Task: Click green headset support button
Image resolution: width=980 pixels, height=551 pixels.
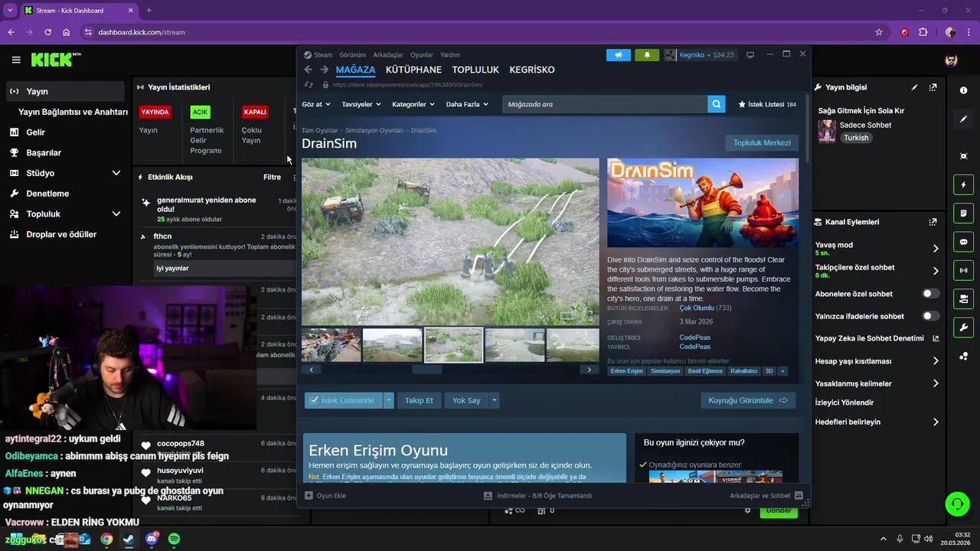Action: click(x=957, y=504)
